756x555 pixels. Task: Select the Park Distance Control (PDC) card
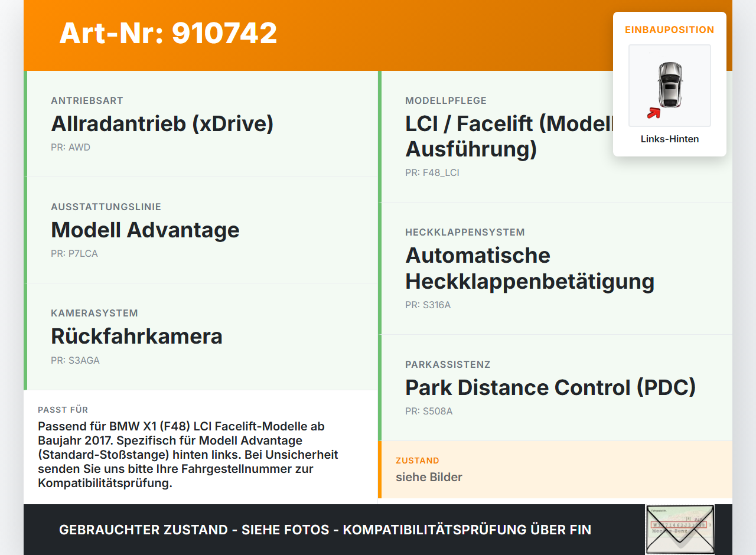click(x=555, y=388)
